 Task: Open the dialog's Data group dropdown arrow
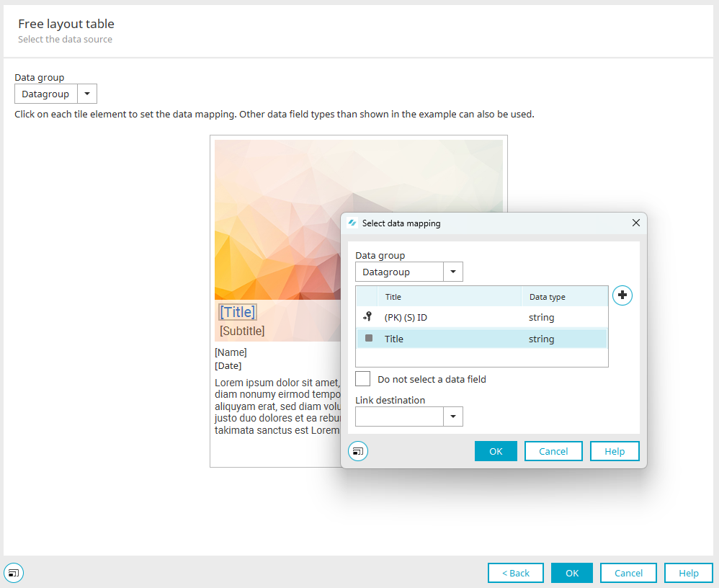(453, 272)
